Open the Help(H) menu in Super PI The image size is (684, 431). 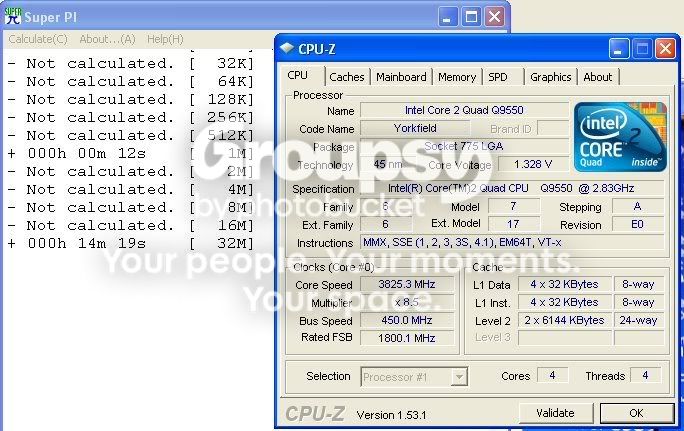pos(165,39)
